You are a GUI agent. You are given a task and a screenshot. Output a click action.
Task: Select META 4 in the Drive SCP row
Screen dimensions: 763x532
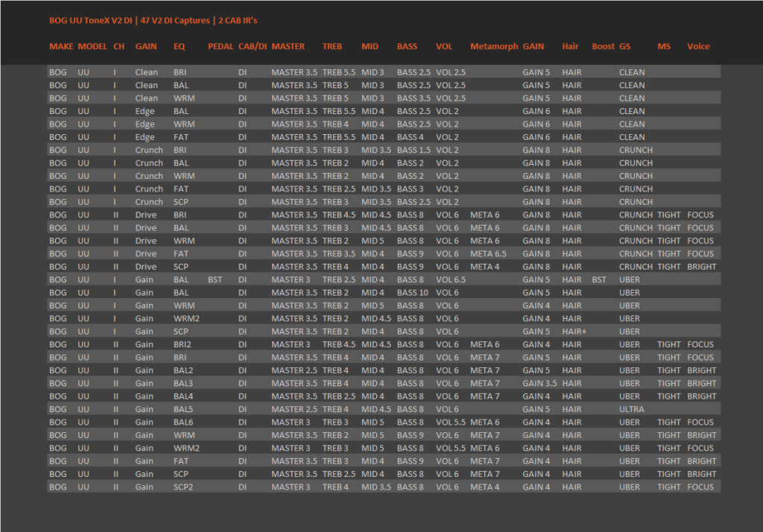click(x=484, y=267)
